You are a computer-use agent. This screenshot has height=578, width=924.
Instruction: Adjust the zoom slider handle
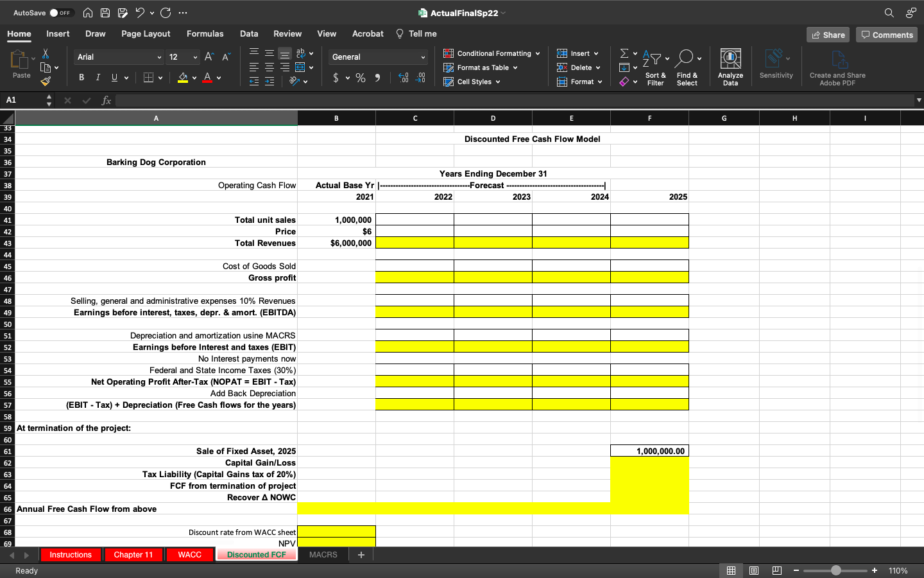835,570
